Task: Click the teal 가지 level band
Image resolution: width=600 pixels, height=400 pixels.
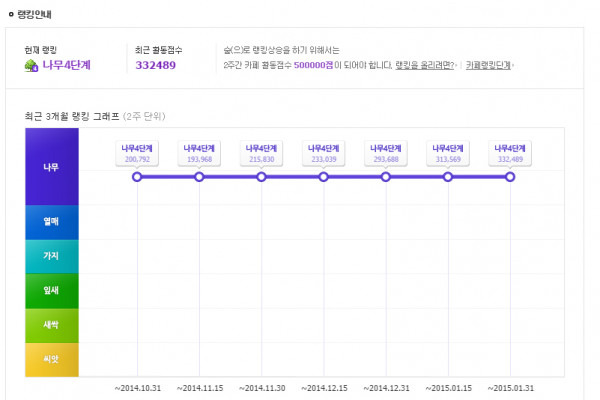Action: click(x=52, y=256)
